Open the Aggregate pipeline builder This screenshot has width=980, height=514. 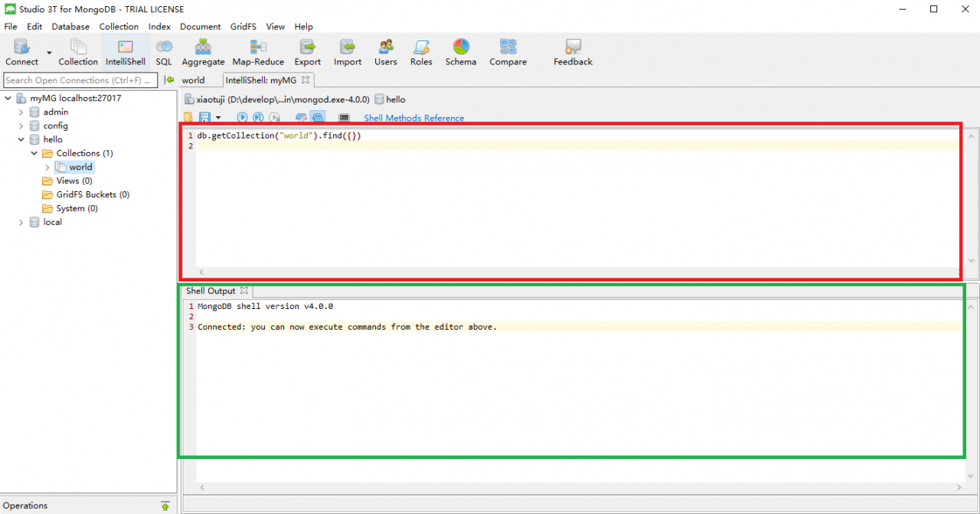[203, 51]
